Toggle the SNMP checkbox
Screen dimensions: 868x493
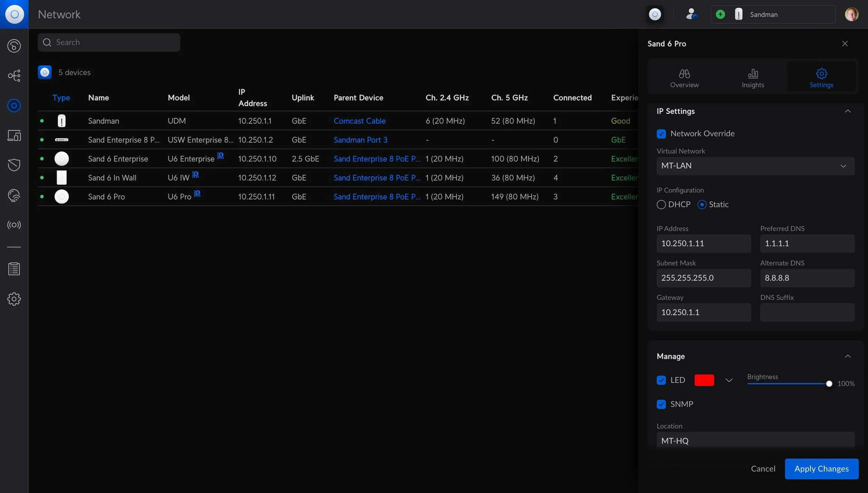(661, 404)
